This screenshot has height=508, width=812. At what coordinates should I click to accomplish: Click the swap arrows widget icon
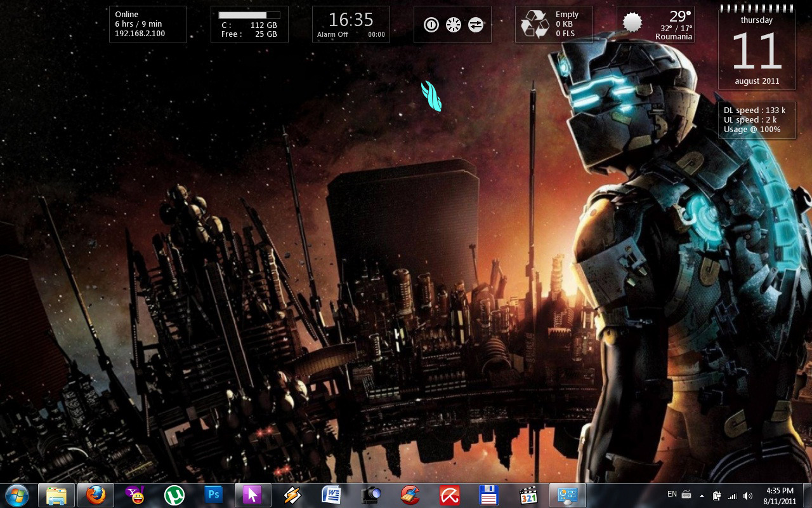click(475, 25)
